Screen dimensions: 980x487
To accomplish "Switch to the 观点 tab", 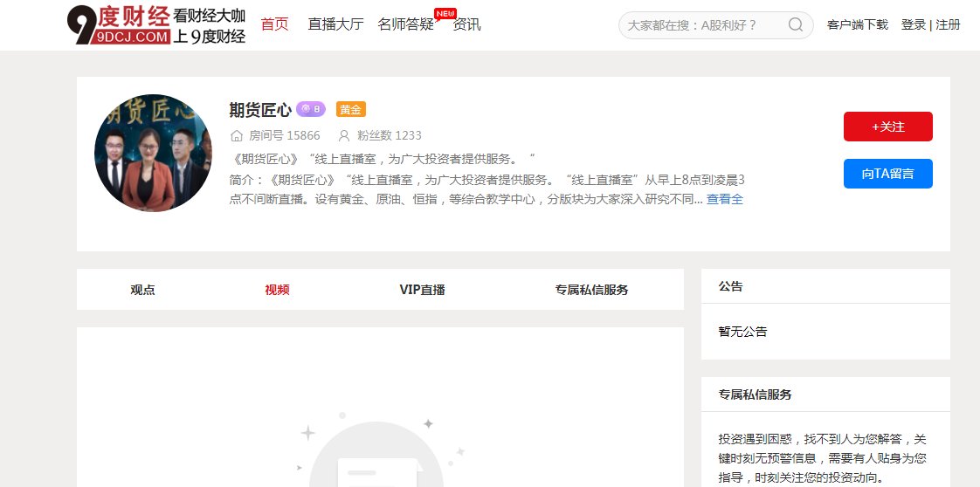I will coord(142,290).
